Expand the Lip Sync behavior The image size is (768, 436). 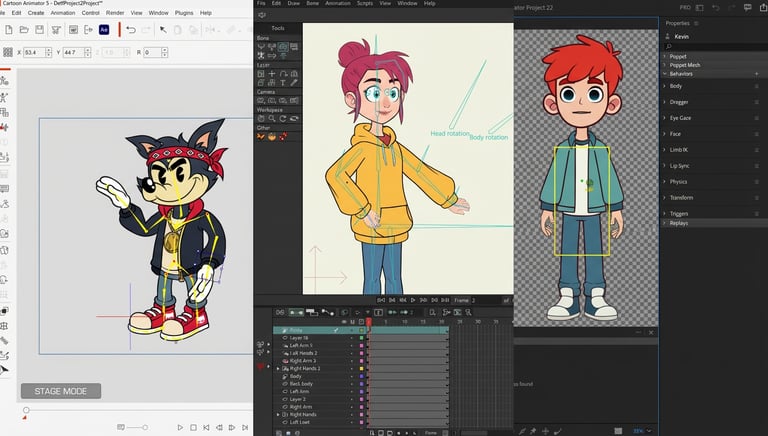tap(665, 165)
